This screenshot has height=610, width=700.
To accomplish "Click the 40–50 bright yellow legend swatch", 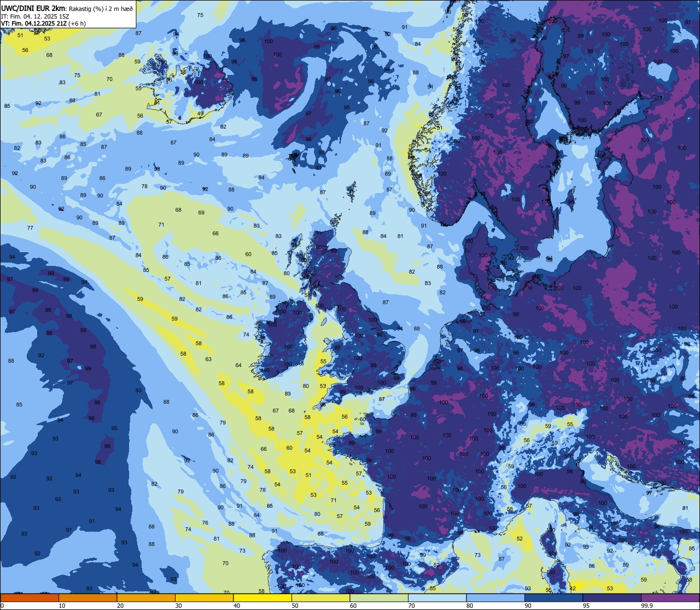I will point(262,597).
